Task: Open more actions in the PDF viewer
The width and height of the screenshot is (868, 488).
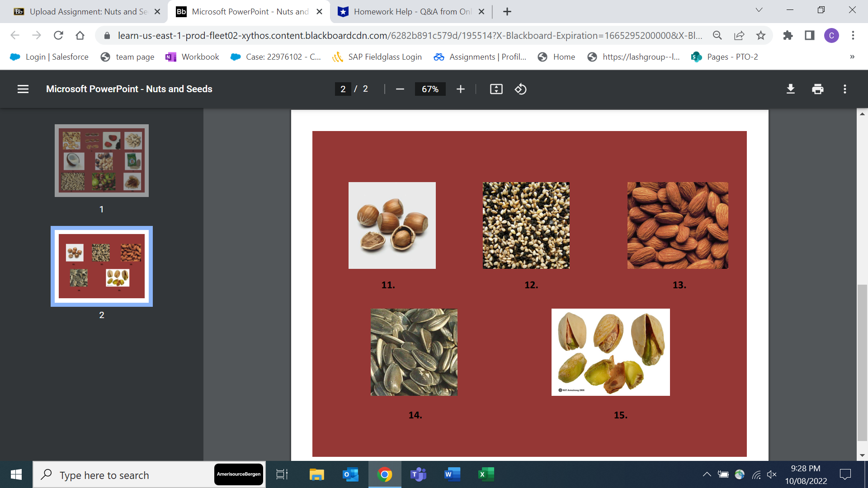Action: coord(844,89)
